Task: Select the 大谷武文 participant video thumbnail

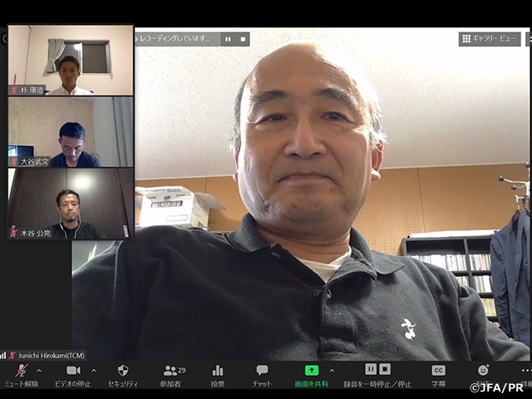Action: tap(71, 131)
